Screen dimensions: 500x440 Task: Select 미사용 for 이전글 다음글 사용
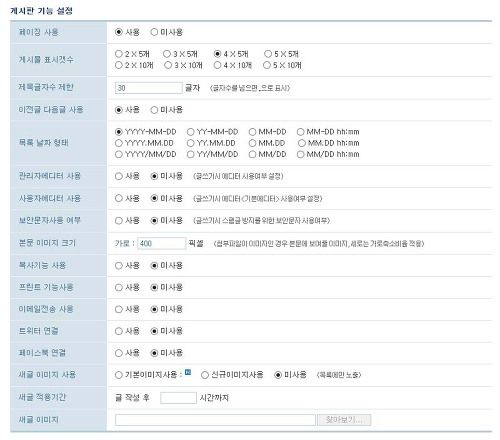[x=154, y=110]
